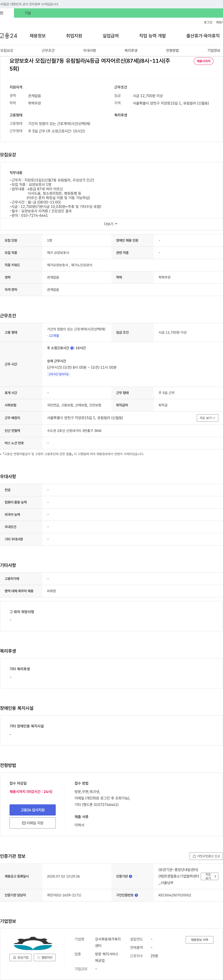Viewport: 223px width, 980px height.
Task: Open the 실업급여 menu
Action: [x=110, y=36]
